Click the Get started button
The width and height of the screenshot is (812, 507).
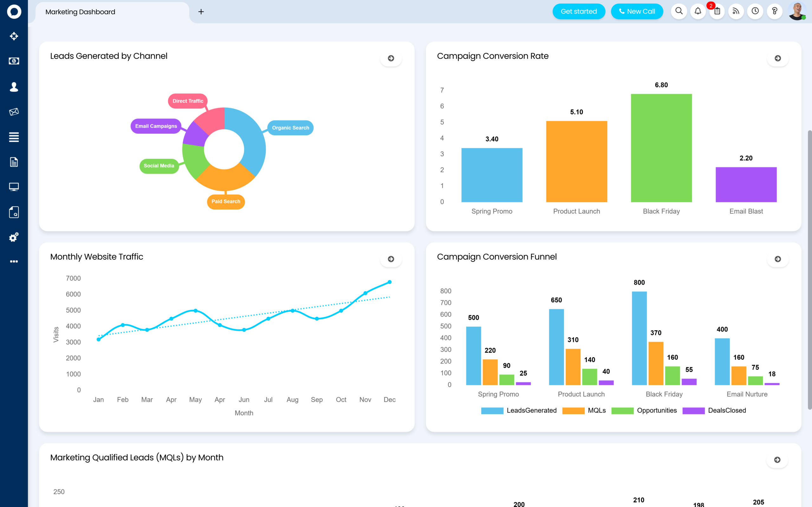pos(579,11)
